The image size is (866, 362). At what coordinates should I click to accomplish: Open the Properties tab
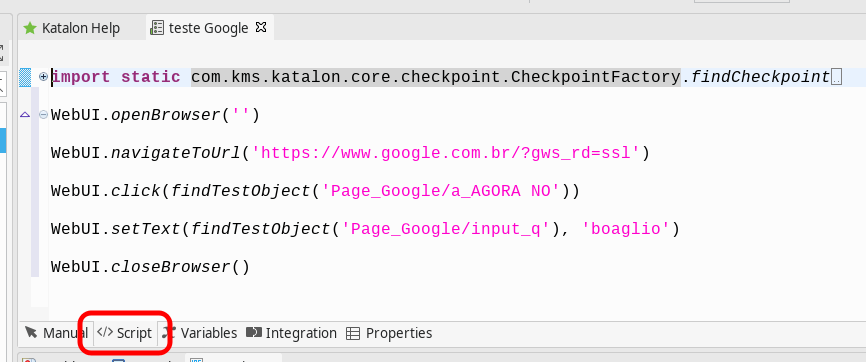tap(389, 333)
